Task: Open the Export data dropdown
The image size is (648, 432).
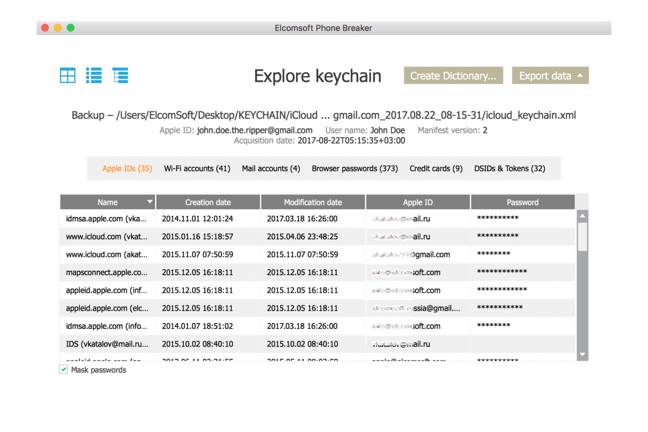Action: click(x=550, y=76)
